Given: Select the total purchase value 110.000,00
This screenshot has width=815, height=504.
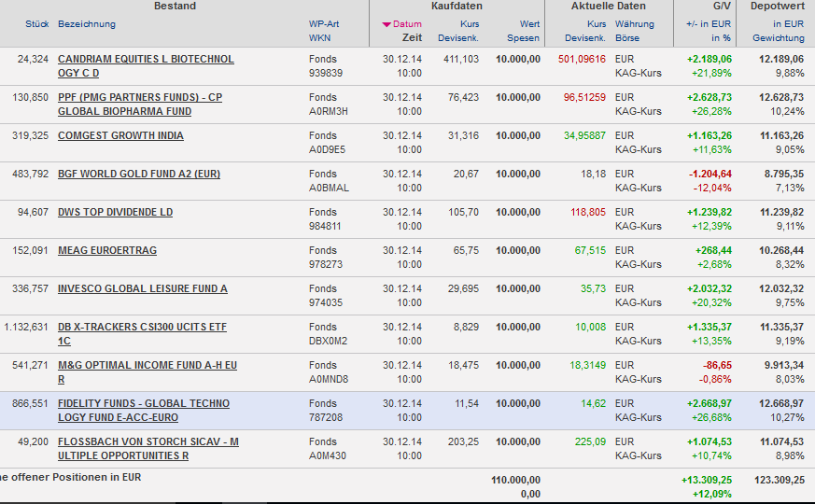Looking at the screenshot, I should [515, 480].
